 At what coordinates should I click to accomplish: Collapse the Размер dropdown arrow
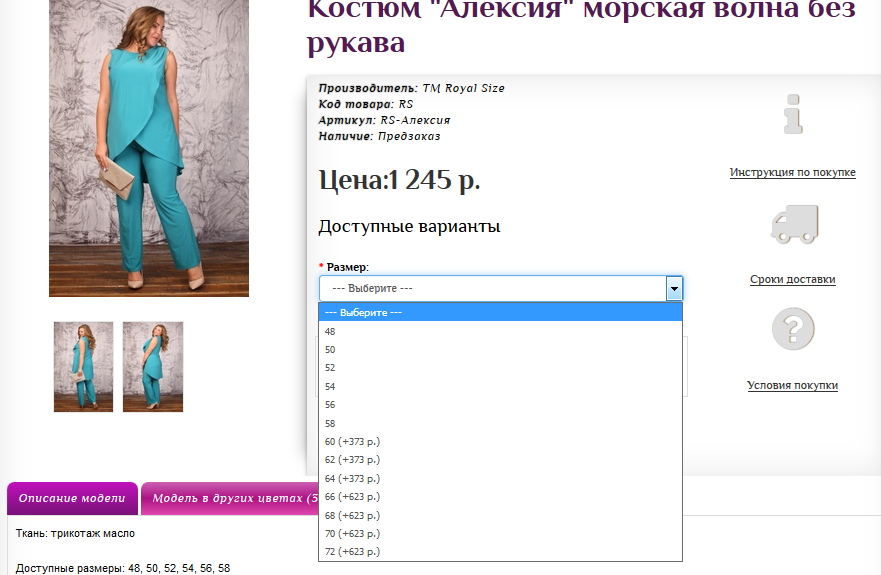pyautogui.click(x=674, y=288)
